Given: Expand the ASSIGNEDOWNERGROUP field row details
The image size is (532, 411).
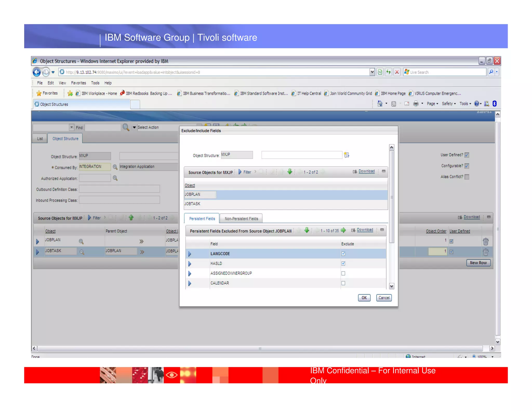Looking at the screenshot, I should pos(189,274).
